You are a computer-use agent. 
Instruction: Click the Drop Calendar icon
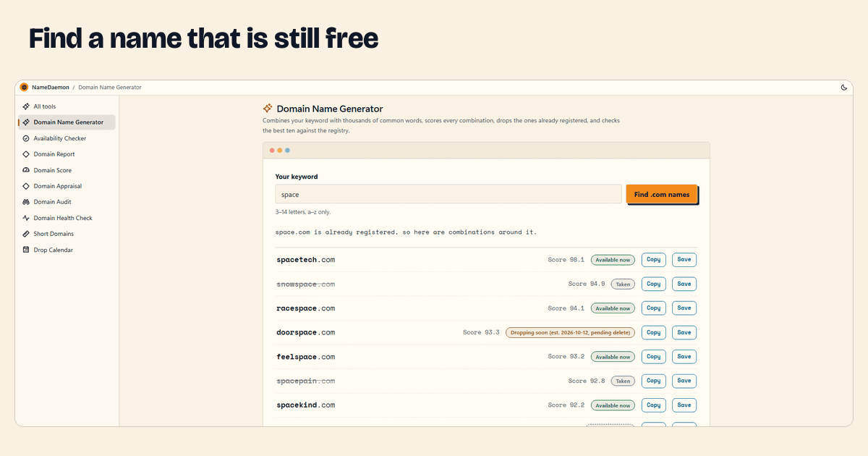point(26,250)
